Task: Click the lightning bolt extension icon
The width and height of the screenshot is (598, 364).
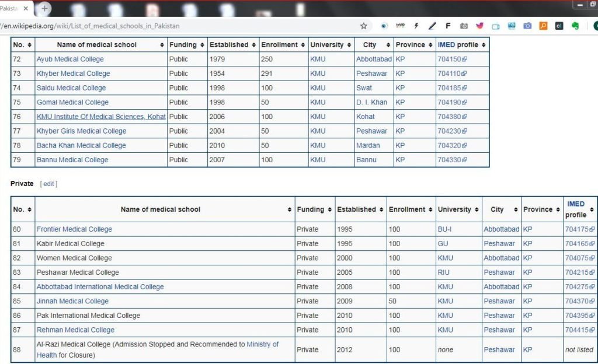Action: (416, 26)
